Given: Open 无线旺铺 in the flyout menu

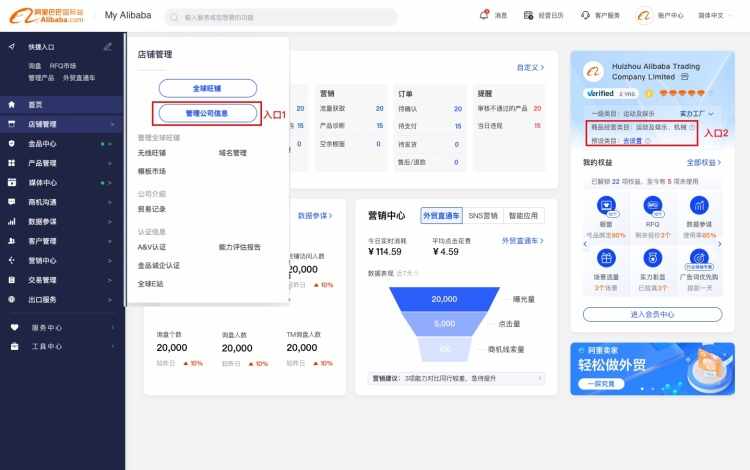Looking at the screenshot, I should (x=152, y=153).
